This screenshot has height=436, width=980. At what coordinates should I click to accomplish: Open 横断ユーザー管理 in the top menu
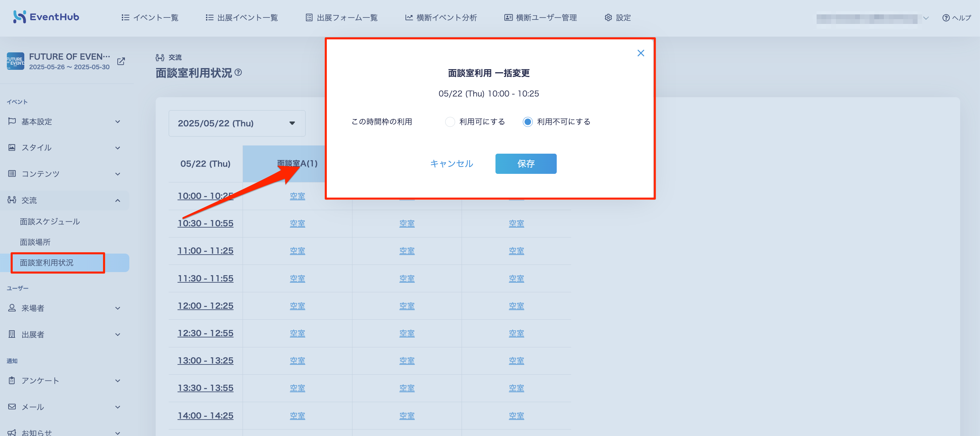pos(541,17)
